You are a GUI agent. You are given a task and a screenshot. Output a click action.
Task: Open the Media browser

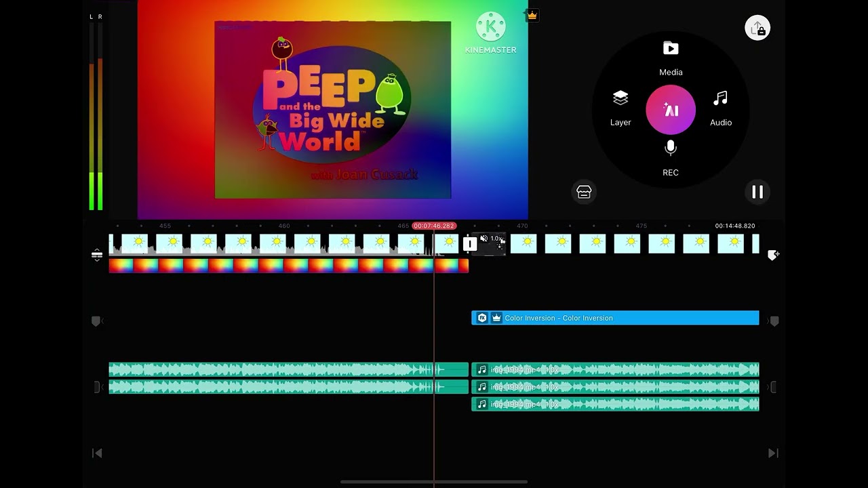(671, 57)
